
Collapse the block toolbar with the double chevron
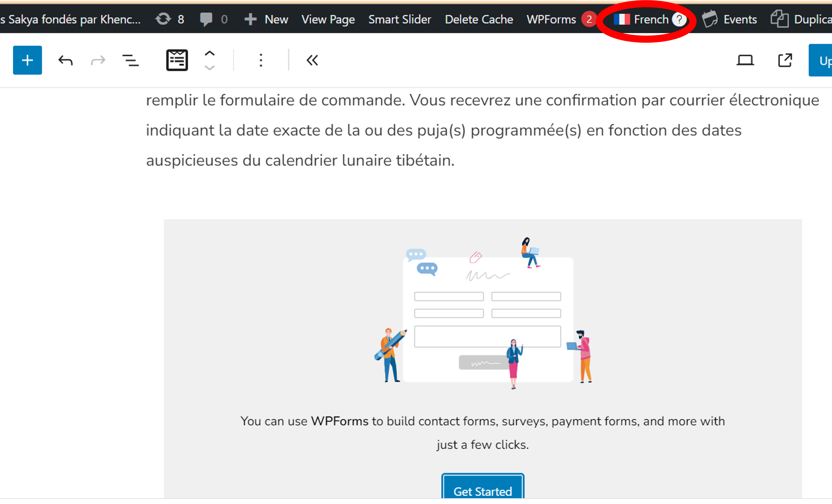(x=312, y=60)
